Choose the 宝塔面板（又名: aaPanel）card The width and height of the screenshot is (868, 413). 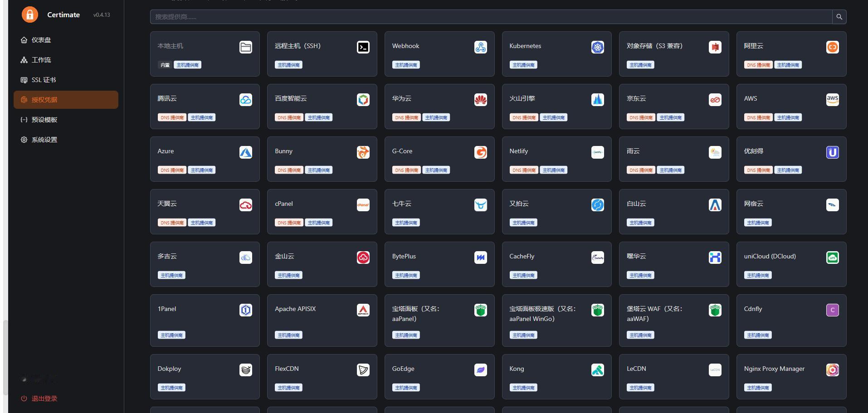(x=439, y=321)
